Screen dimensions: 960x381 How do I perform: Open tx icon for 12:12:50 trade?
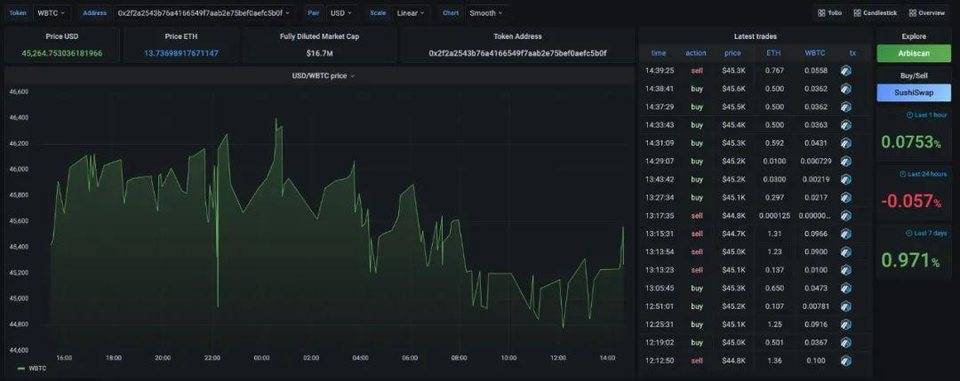coord(846,361)
